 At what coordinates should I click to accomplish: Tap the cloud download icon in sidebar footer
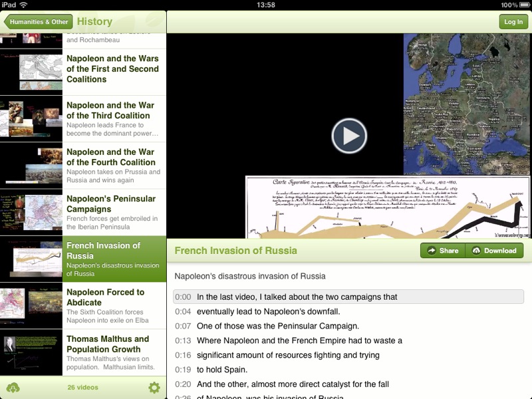[x=13, y=388]
